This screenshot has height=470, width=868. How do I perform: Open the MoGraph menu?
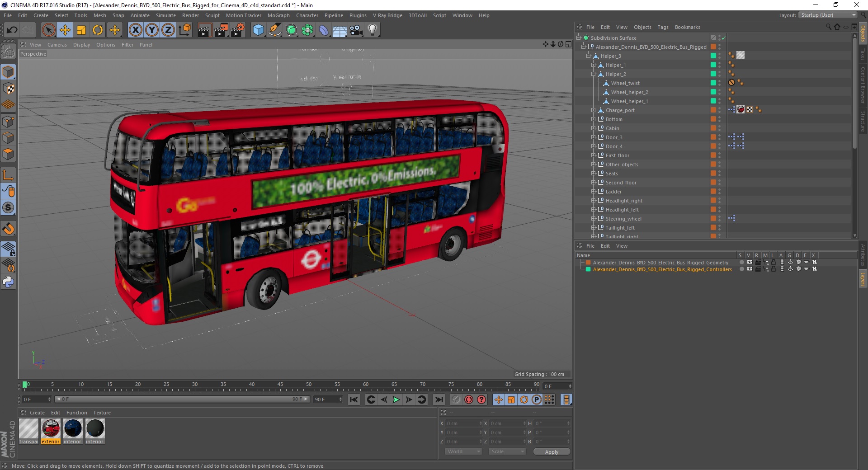pos(278,15)
